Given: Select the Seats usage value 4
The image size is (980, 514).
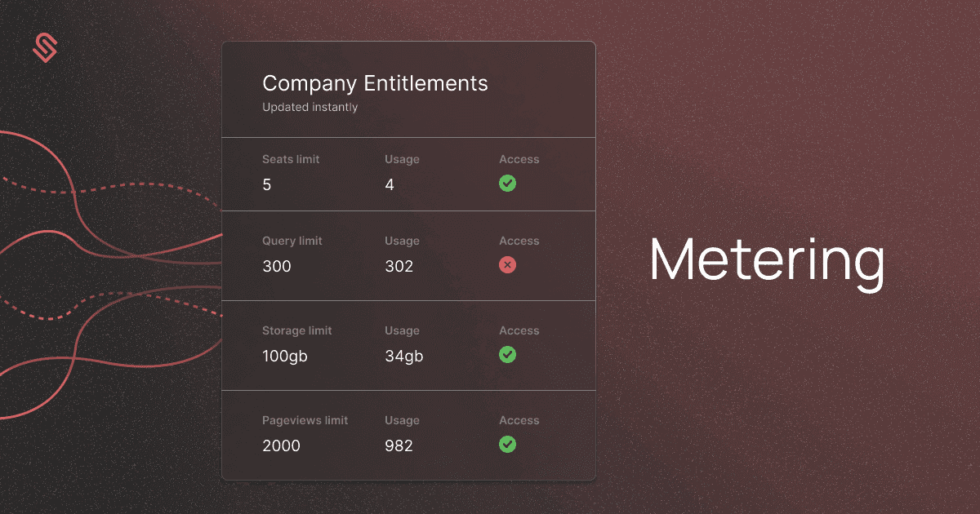Looking at the screenshot, I should pos(390,185).
